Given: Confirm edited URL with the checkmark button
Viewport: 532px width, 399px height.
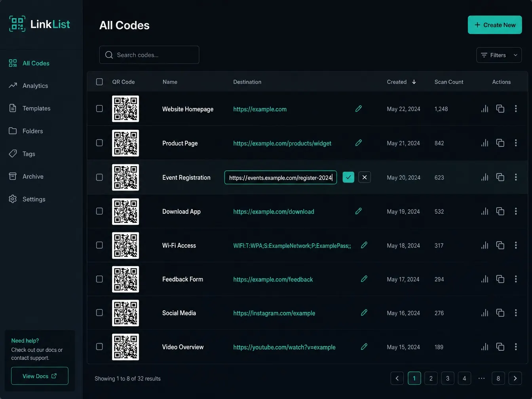Looking at the screenshot, I should [348, 177].
